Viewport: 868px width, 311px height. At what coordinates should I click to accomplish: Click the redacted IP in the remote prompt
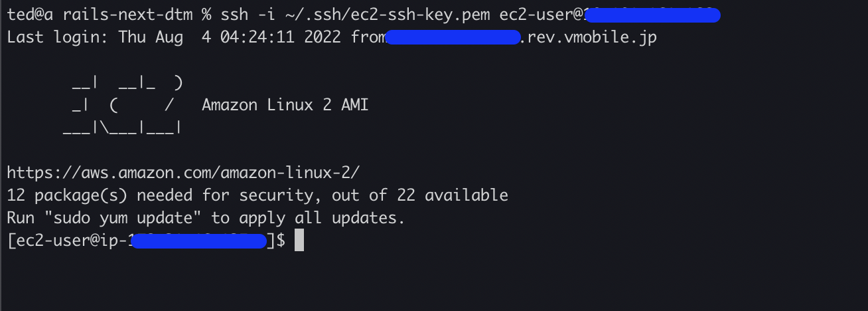[x=199, y=241]
